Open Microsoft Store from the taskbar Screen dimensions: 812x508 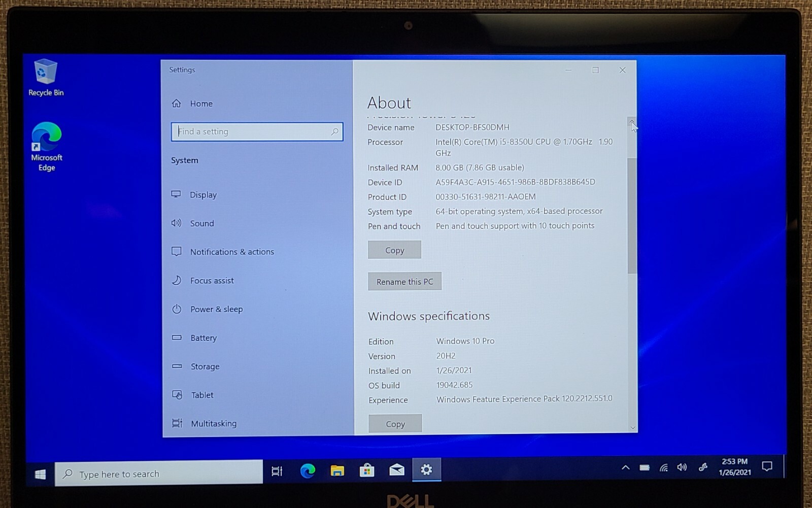[x=366, y=470]
